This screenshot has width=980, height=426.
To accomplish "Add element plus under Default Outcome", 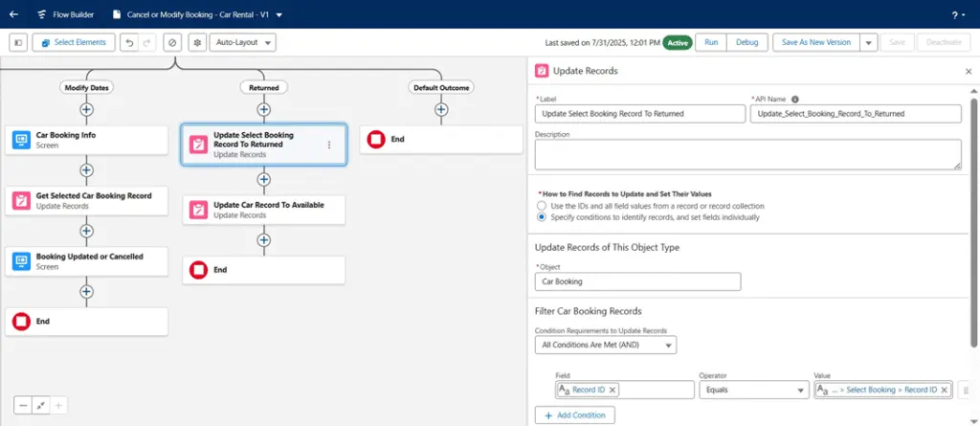I will pyautogui.click(x=441, y=109).
